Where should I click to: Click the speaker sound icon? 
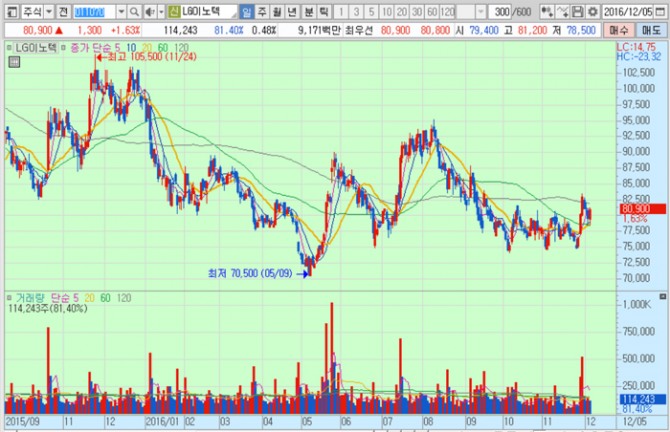(x=149, y=11)
